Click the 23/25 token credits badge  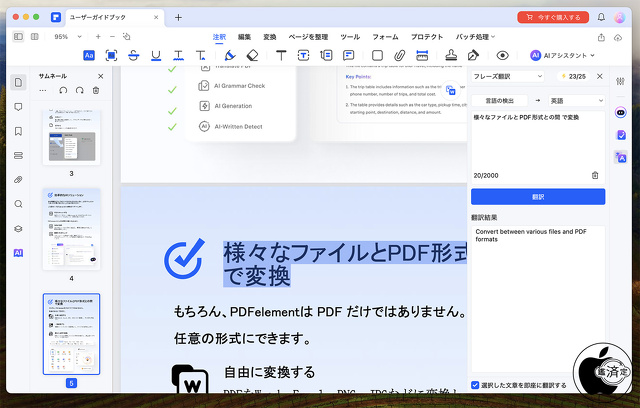point(573,76)
